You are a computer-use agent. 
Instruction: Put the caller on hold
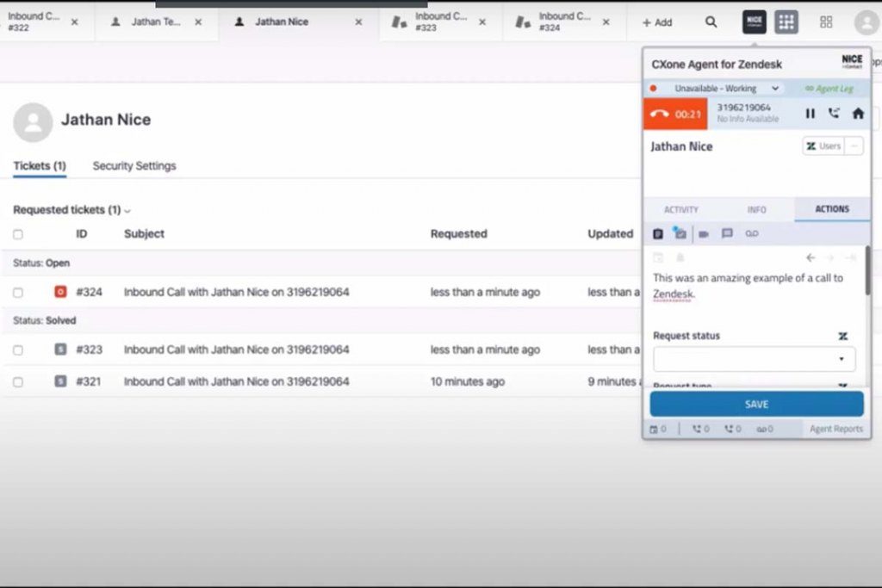point(811,113)
